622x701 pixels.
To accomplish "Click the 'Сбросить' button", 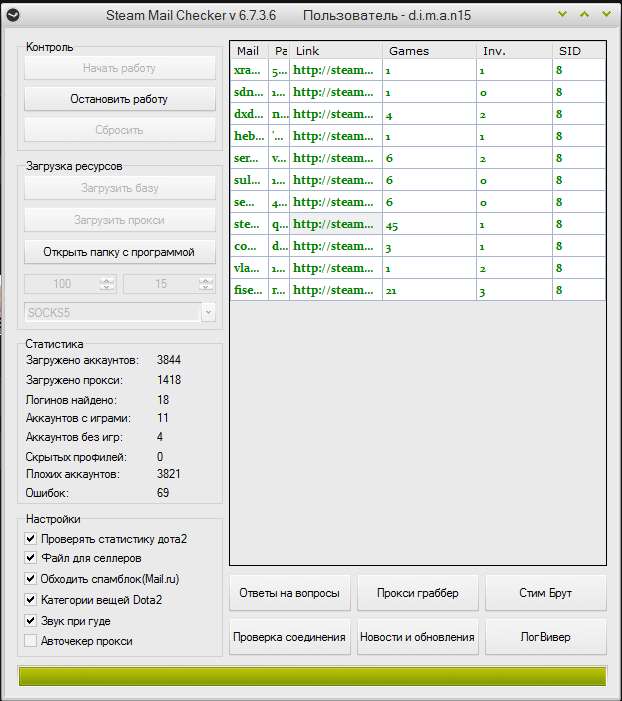I will 119,130.
